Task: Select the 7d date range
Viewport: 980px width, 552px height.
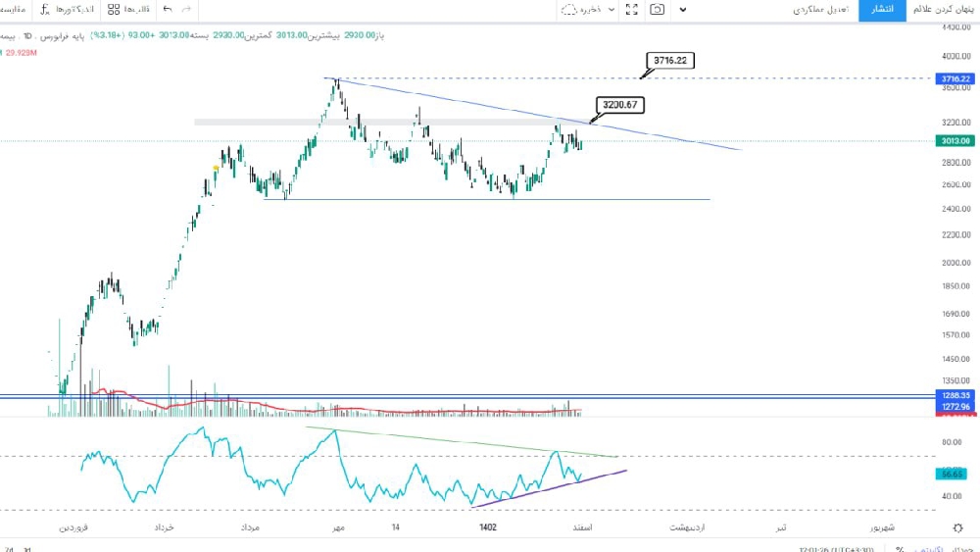Action: 10,549
